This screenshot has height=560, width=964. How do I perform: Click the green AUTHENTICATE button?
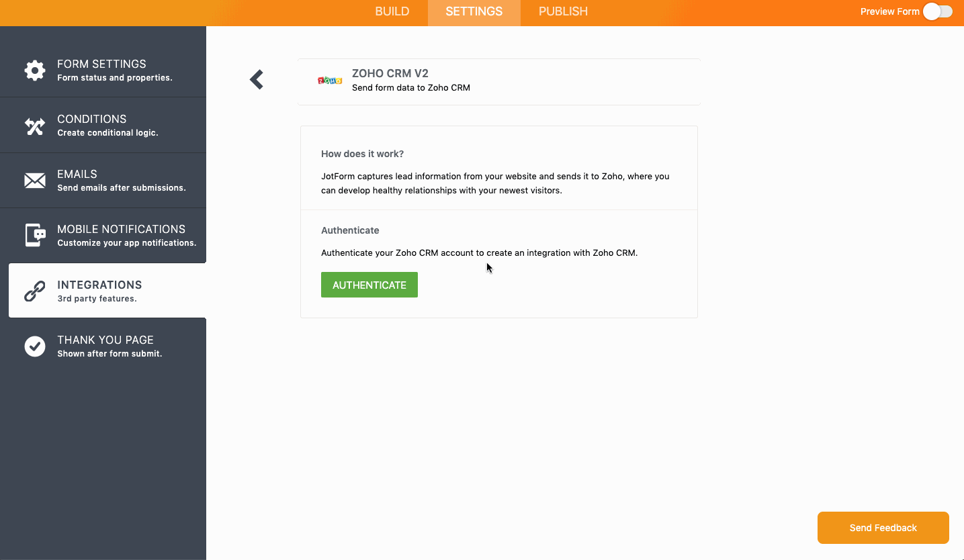pyautogui.click(x=369, y=285)
